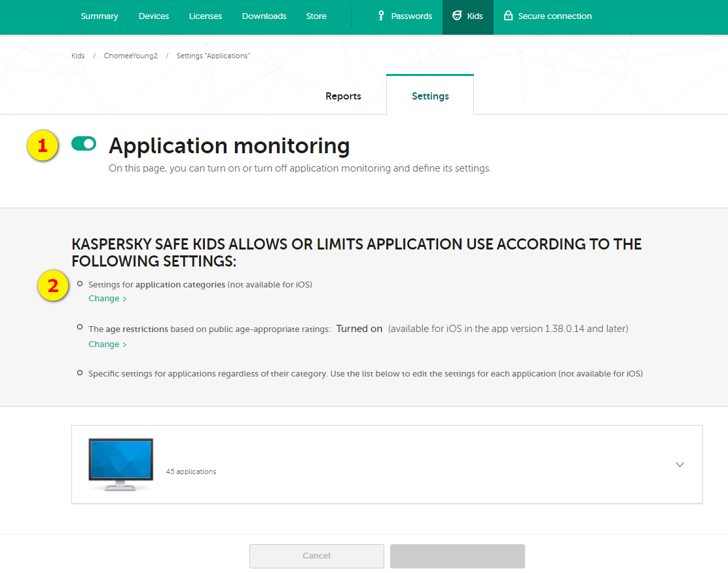
Task: Open the Downloads page
Action: [264, 16]
